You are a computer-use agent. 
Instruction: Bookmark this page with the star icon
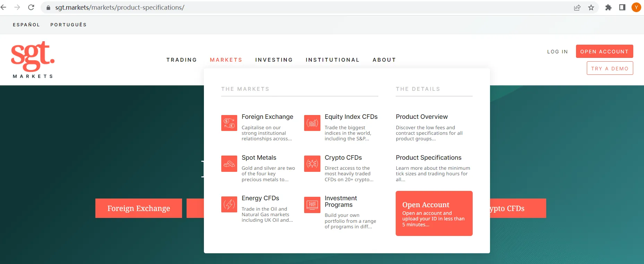(591, 8)
